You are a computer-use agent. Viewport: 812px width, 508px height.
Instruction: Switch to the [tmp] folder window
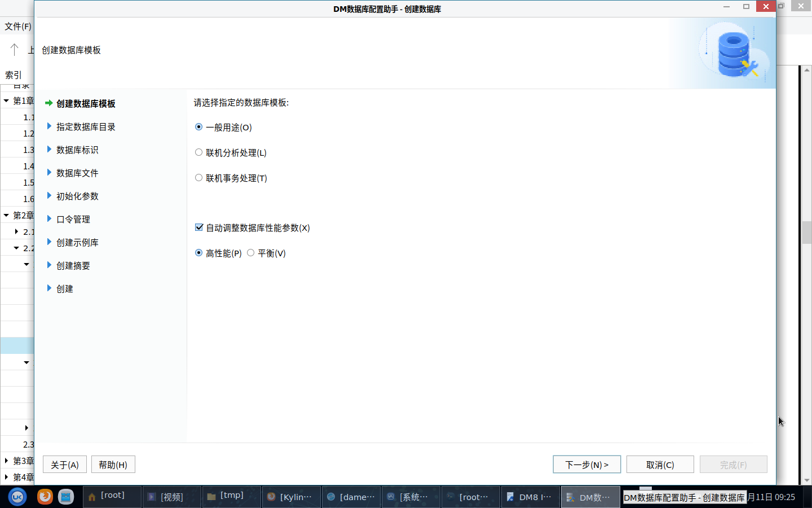coord(231,497)
